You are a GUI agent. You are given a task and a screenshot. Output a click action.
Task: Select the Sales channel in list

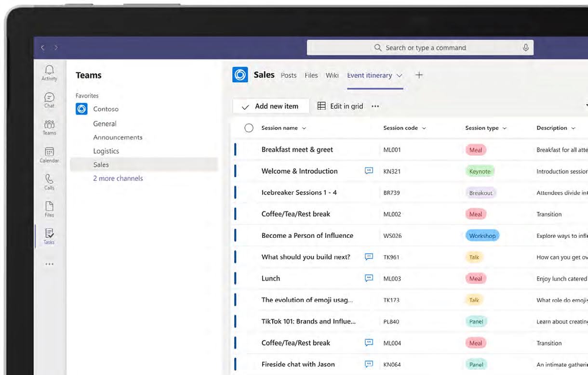click(x=144, y=165)
